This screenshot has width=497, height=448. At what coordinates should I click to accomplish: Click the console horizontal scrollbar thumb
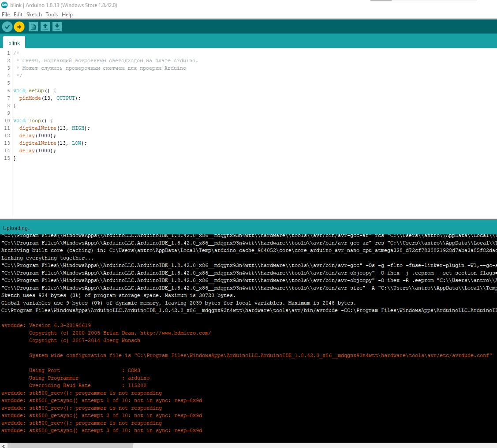tap(71, 445)
